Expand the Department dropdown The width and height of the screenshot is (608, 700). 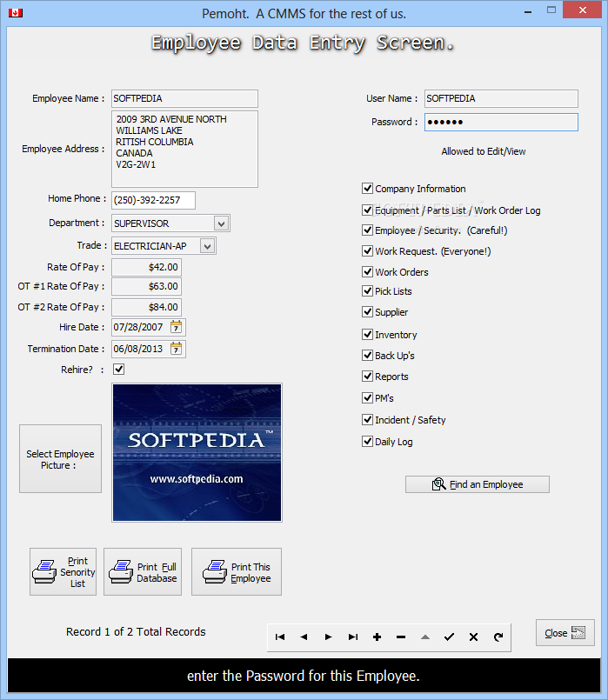(x=222, y=223)
